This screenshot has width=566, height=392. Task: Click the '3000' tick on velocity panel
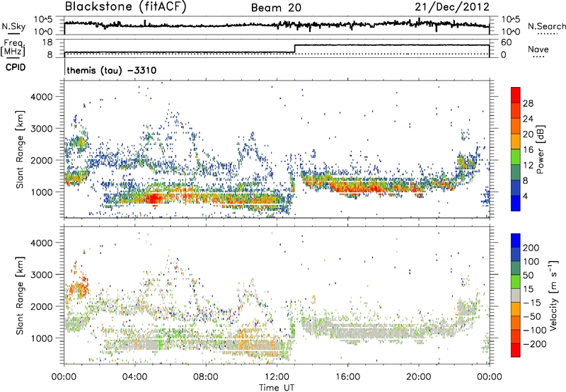click(x=41, y=275)
